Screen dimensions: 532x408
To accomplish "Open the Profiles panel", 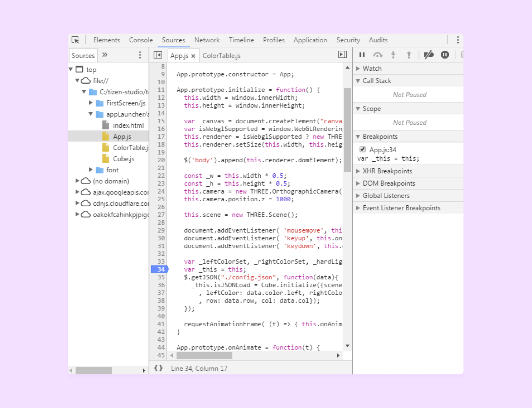I will point(274,40).
